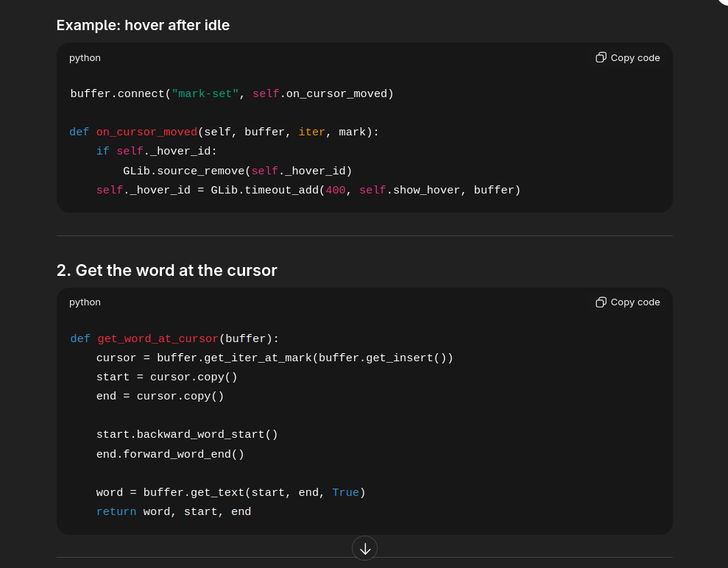Screen dimensions: 728x568
Task: Click python language label of second block
Action: coord(85,302)
